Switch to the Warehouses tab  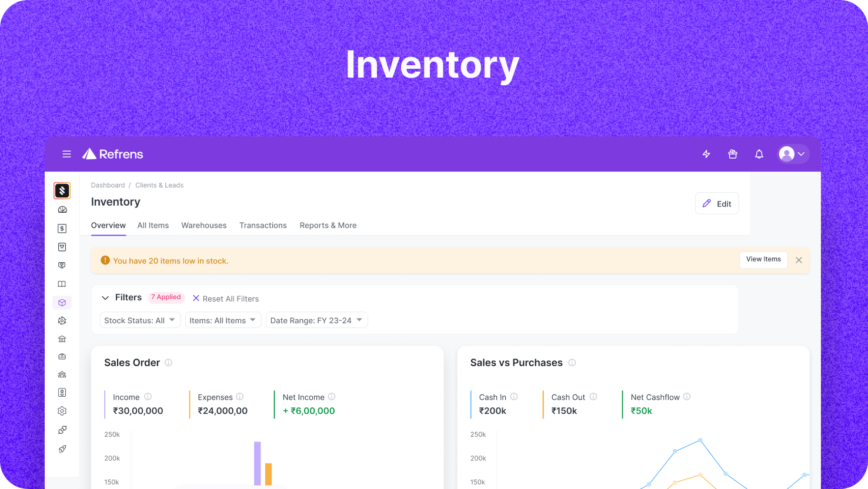click(x=203, y=225)
